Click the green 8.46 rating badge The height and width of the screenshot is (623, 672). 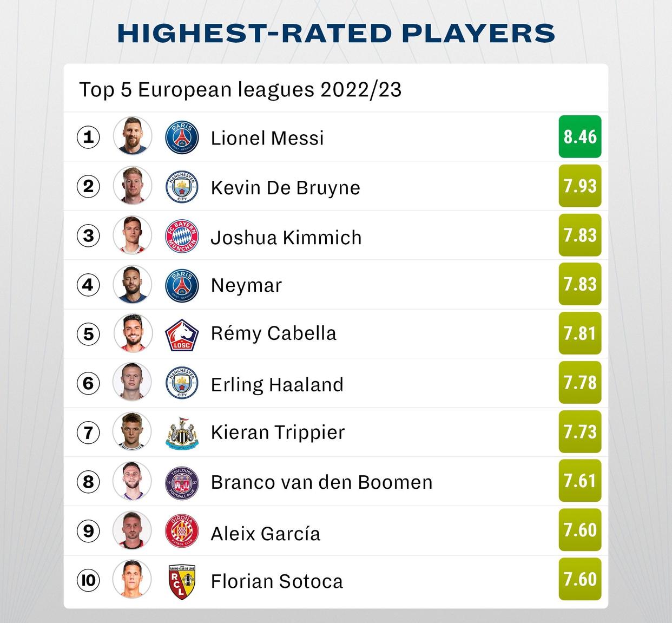click(579, 137)
